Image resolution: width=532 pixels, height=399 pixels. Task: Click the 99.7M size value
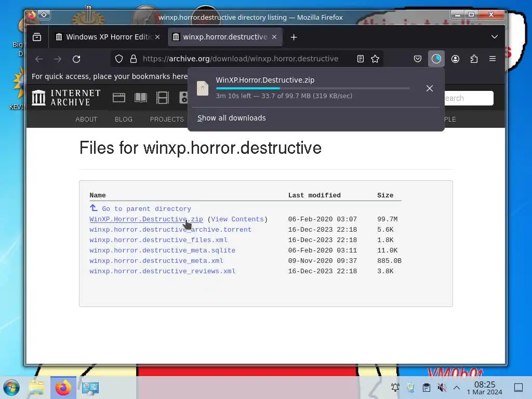(388, 219)
